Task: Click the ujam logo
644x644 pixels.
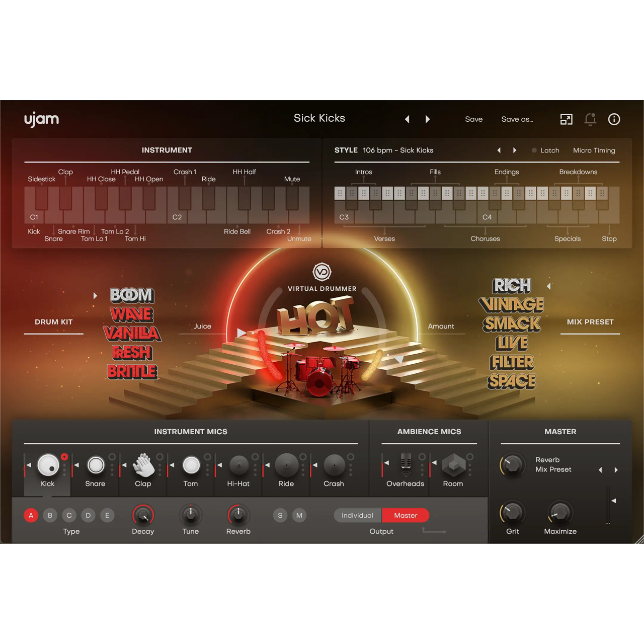Action: click(42, 120)
